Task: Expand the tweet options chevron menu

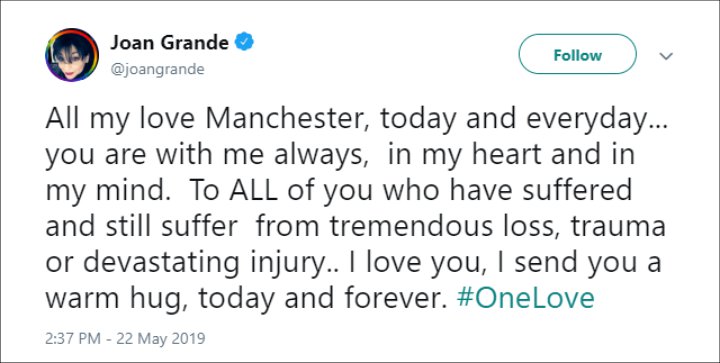Action: pos(666,56)
